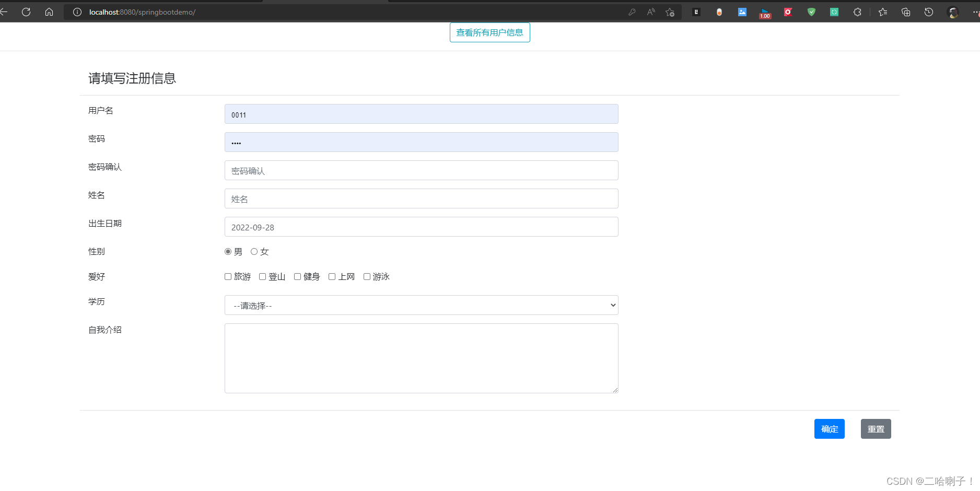
Task: Add this page to favorites star icon
Action: click(670, 12)
